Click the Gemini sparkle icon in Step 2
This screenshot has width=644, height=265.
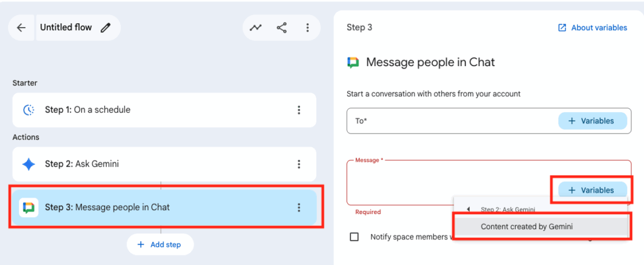tap(29, 164)
